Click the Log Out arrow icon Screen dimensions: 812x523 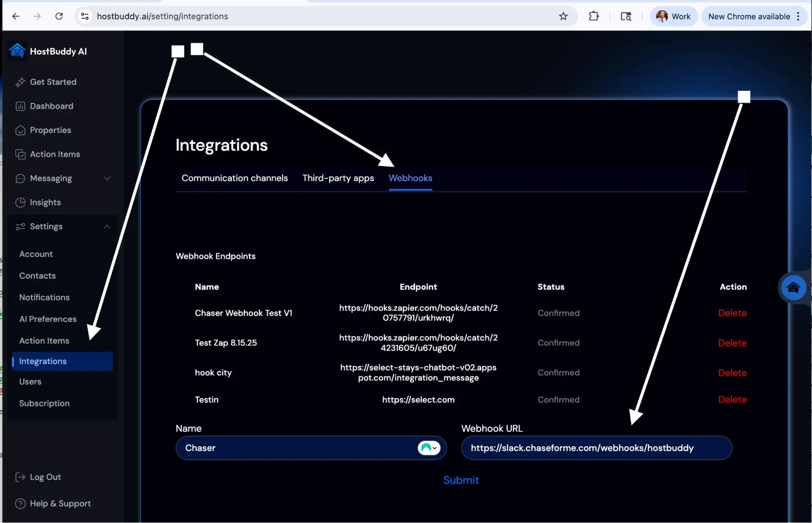(x=20, y=477)
